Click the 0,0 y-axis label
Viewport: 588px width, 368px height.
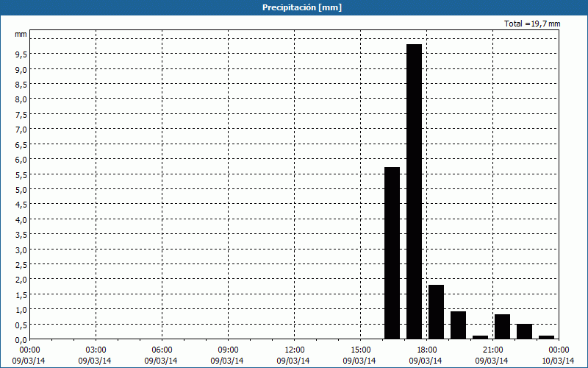pos(21,340)
